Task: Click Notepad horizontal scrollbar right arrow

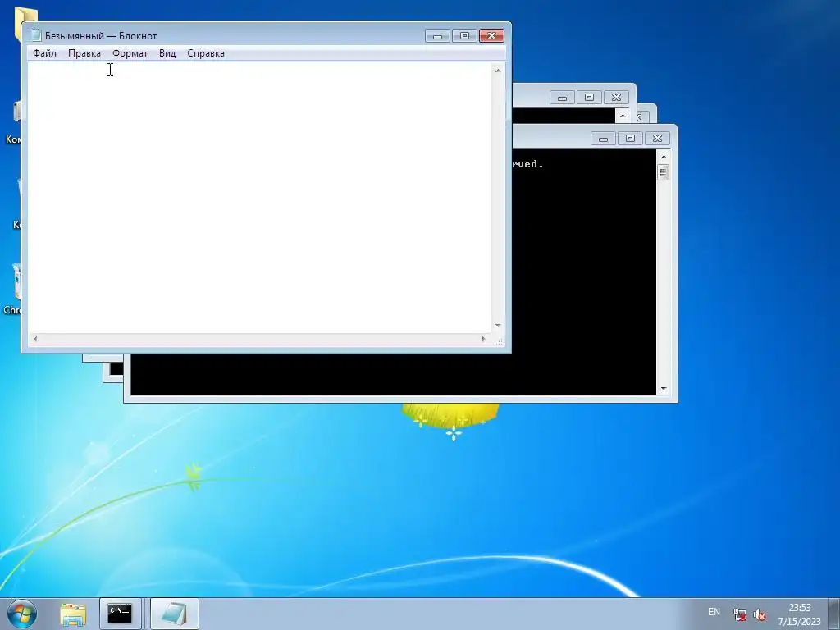Action: (x=483, y=339)
